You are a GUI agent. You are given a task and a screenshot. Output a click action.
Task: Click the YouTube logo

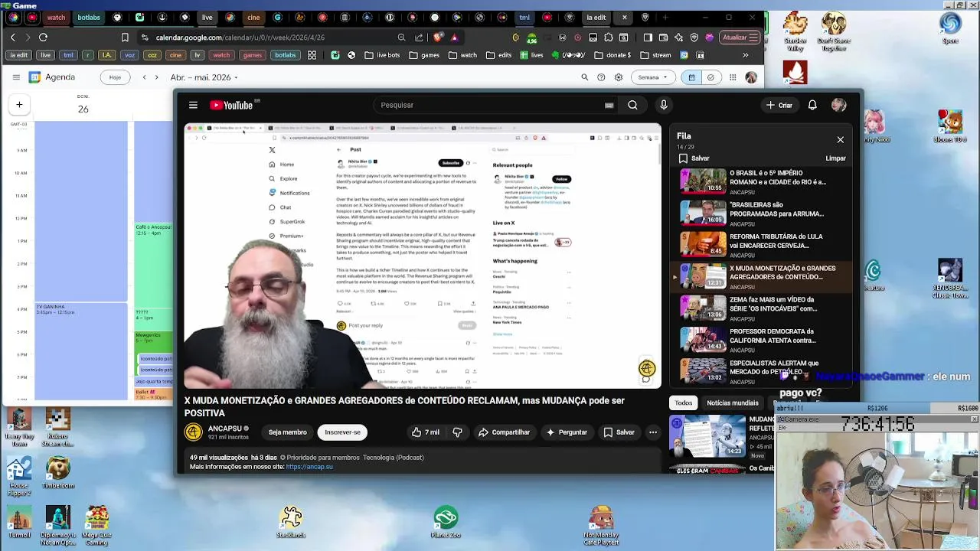pyautogui.click(x=231, y=106)
